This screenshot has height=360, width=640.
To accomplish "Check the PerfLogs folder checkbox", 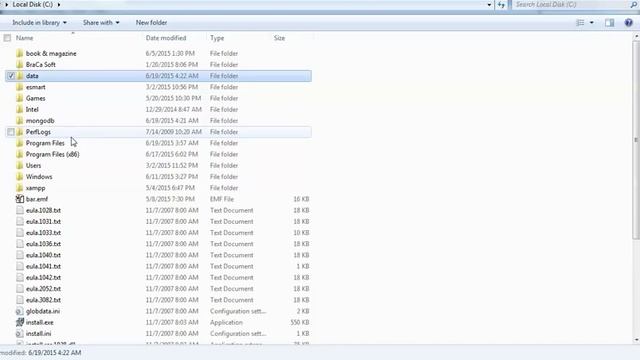I will coord(11,132).
